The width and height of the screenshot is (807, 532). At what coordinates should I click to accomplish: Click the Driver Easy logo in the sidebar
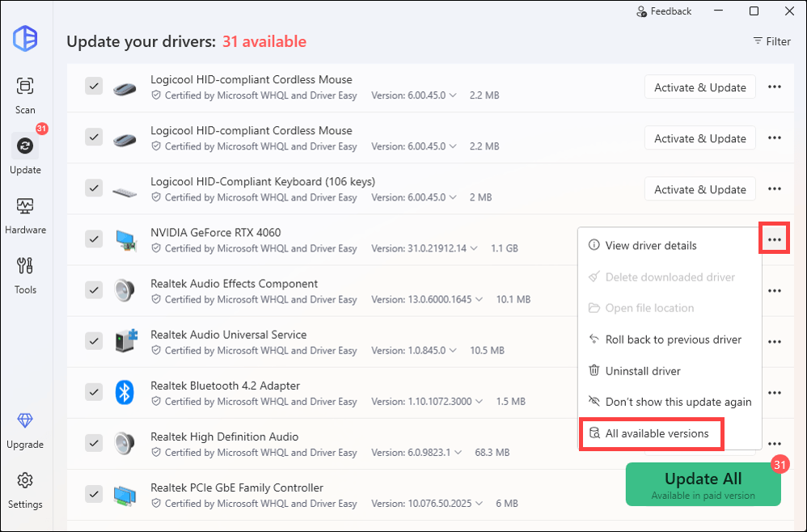(x=25, y=38)
